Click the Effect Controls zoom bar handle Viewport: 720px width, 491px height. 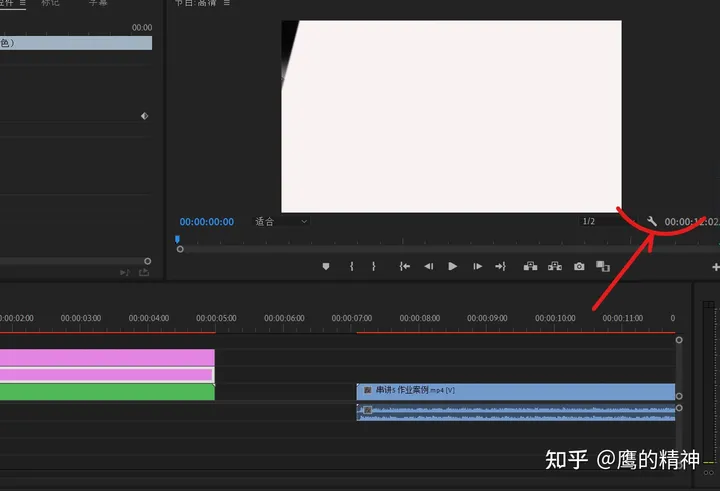point(147,261)
